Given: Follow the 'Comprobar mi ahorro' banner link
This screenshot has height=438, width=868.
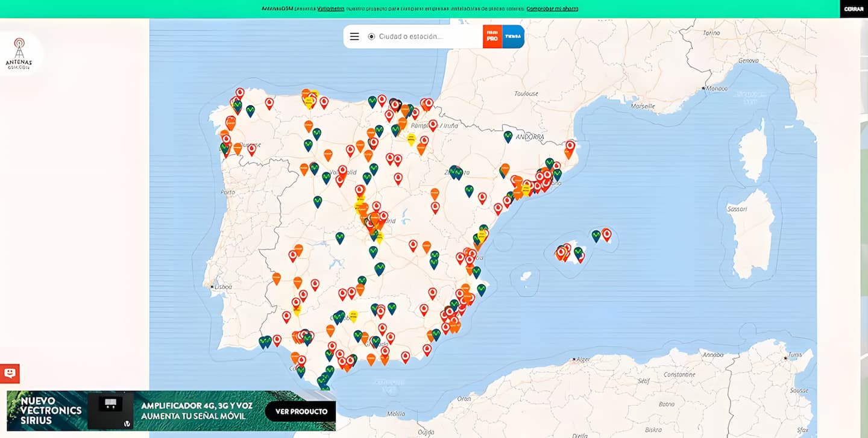Looking at the screenshot, I should click(x=552, y=8).
